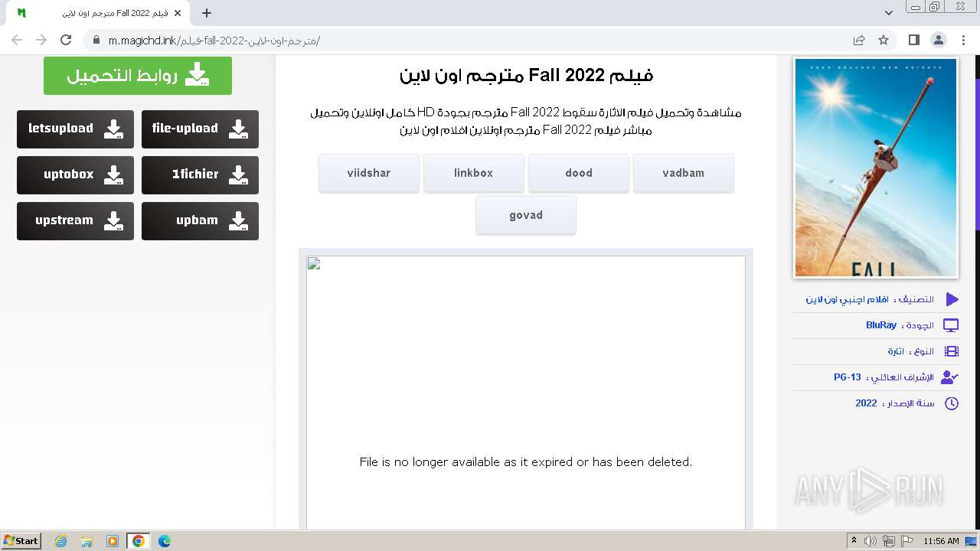The image size is (980, 551).
Task: Click the browser back arrow
Action: 17,40
